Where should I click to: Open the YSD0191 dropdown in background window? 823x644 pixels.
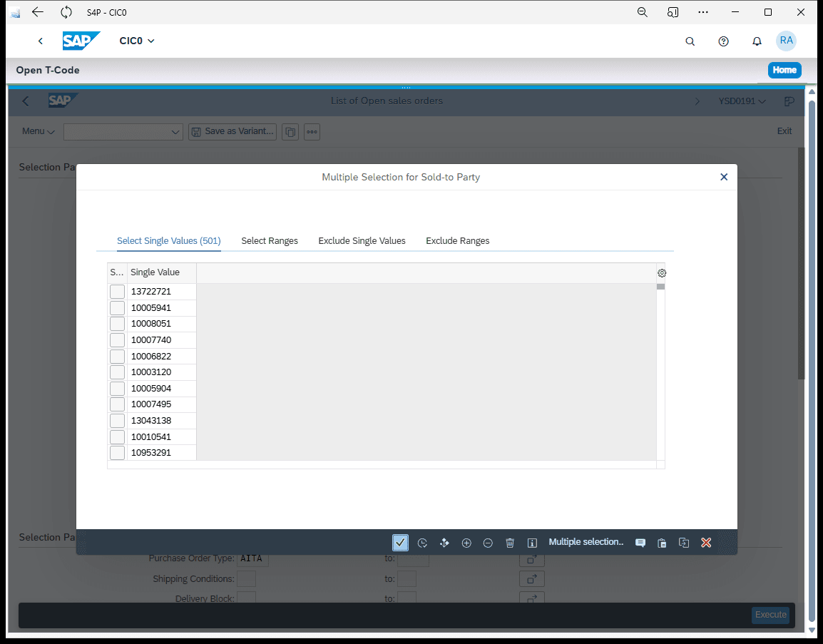tap(742, 101)
